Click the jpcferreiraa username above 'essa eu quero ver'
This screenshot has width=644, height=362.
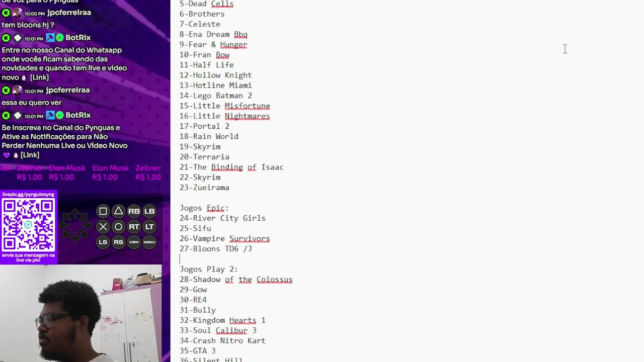67,90
